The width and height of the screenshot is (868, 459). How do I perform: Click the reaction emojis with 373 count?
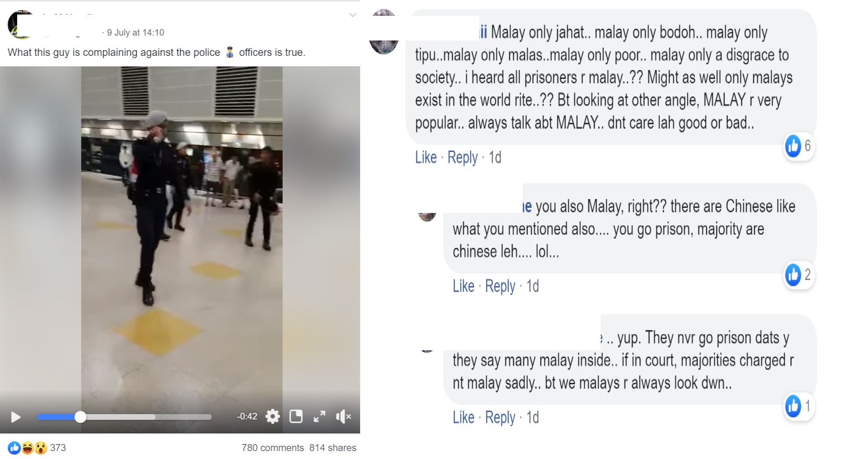point(37,448)
